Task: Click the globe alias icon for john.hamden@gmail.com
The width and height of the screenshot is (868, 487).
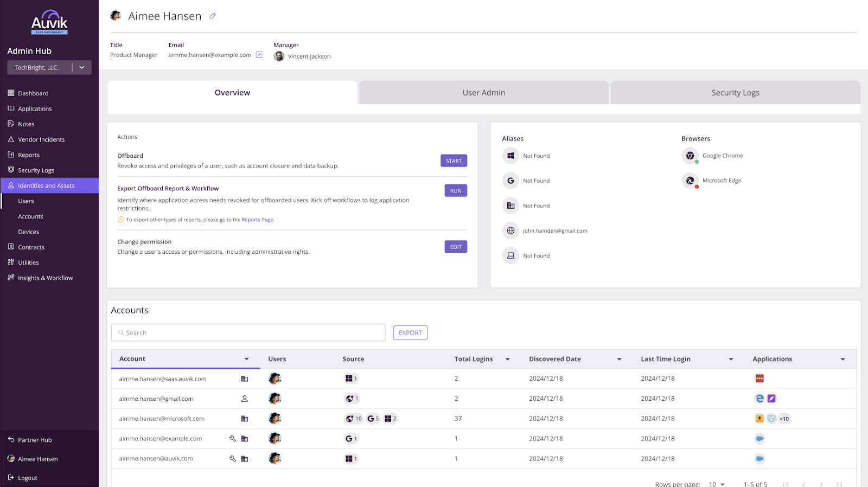Action: click(x=510, y=230)
